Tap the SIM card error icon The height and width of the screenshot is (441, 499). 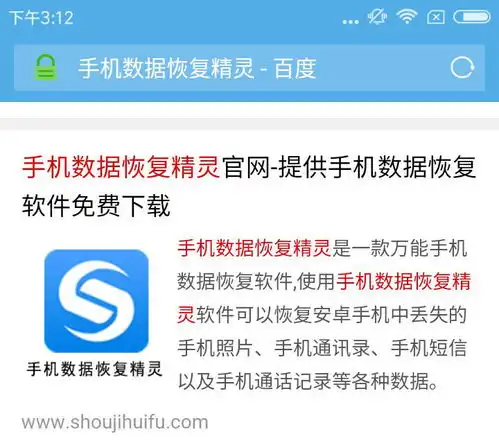tap(436, 17)
